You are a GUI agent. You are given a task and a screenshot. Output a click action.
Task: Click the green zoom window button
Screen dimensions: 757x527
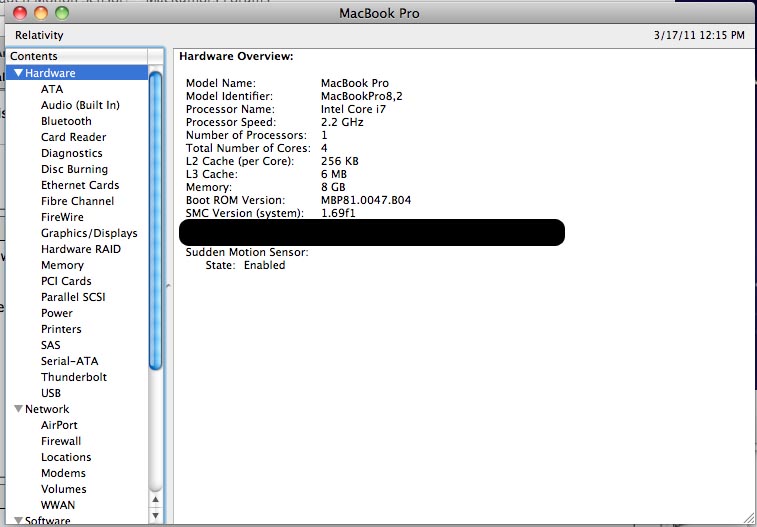click(x=62, y=13)
